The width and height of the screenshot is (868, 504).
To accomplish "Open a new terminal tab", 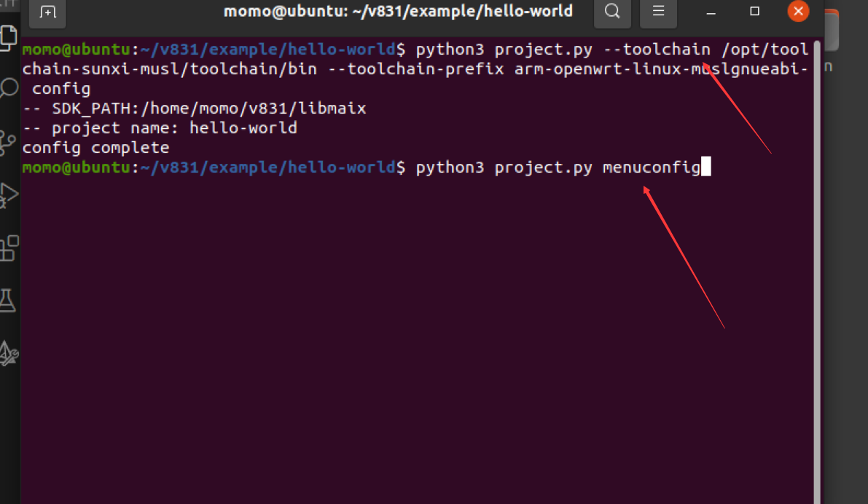I will pyautogui.click(x=47, y=12).
